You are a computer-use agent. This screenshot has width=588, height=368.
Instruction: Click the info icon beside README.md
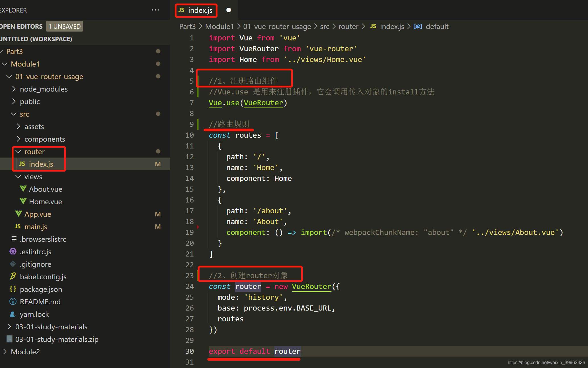[x=13, y=301]
